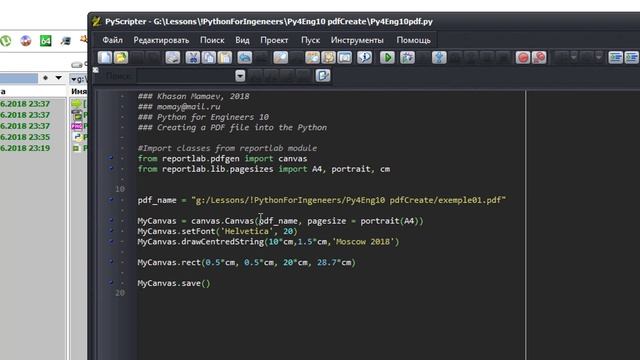Click the MyCanvas.save() code line
640x360 pixels.
click(174, 283)
